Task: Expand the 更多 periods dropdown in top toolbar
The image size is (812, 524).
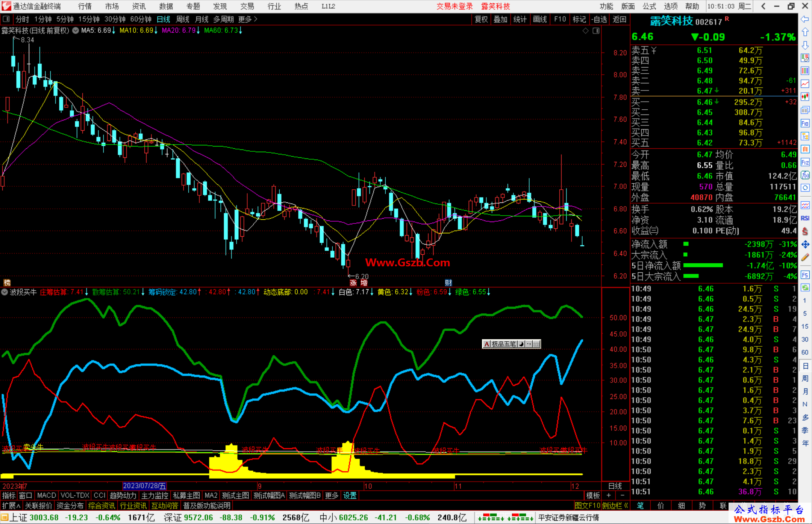Action: pyautogui.click(x=248, y=19)
